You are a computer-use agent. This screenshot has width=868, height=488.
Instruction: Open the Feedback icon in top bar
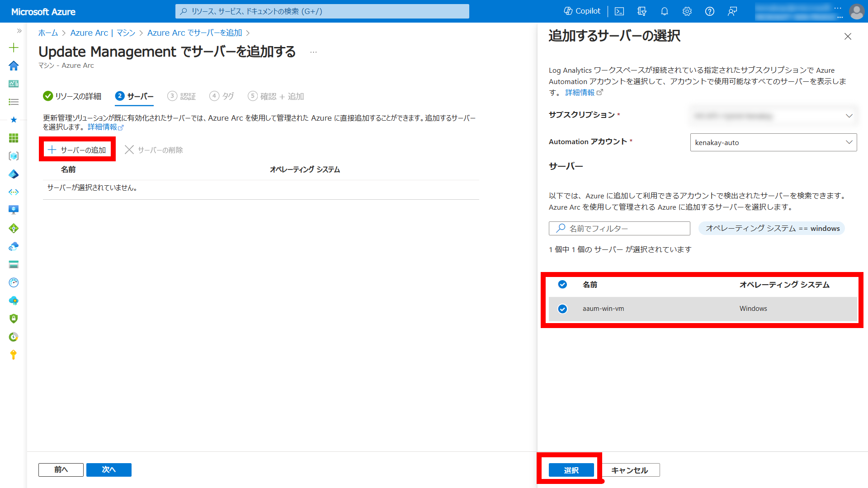click(x=732, y=11)
